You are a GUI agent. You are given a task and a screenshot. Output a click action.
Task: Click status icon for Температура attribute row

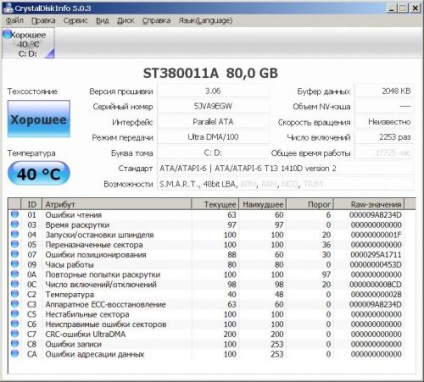(x=15, y=294)
